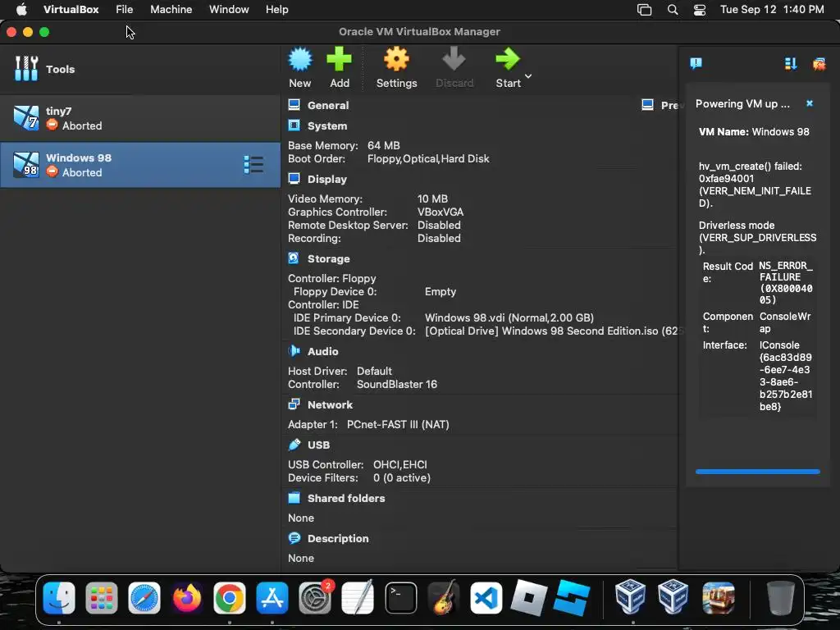Viewport: 840px width, 630px height.
Task: Launch Visual Studio Code from dock
Action: tap(486, 598)
